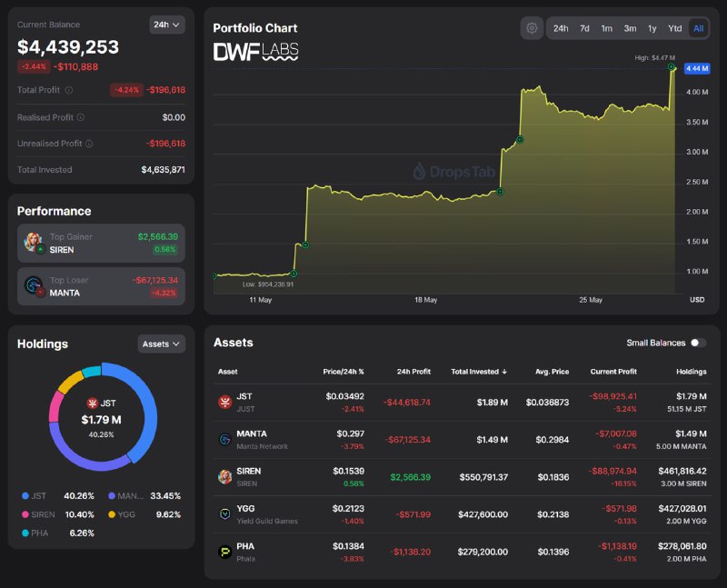The image size is (727, 588).
Task: Click the 4.44 M current value tag
Action: (x=697, y=69)
